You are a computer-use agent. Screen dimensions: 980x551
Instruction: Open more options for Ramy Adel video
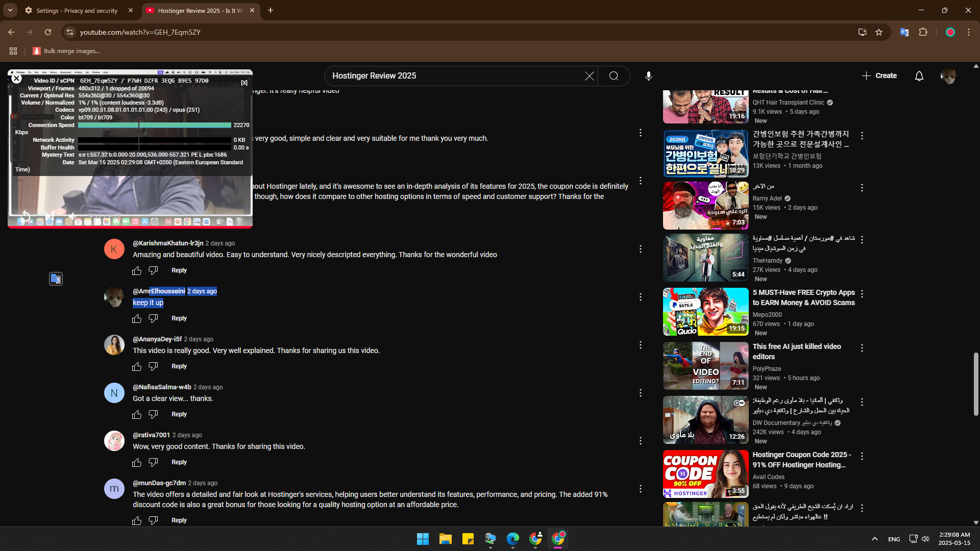(x=862, y=188)
